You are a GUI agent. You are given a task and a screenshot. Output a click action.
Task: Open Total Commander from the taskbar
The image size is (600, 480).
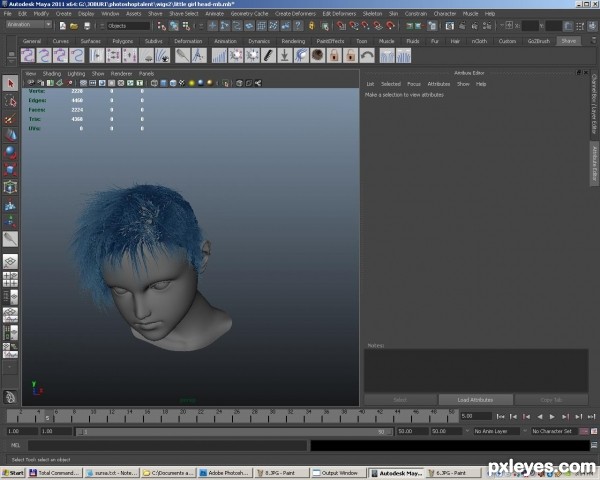[x=55, y=473]
